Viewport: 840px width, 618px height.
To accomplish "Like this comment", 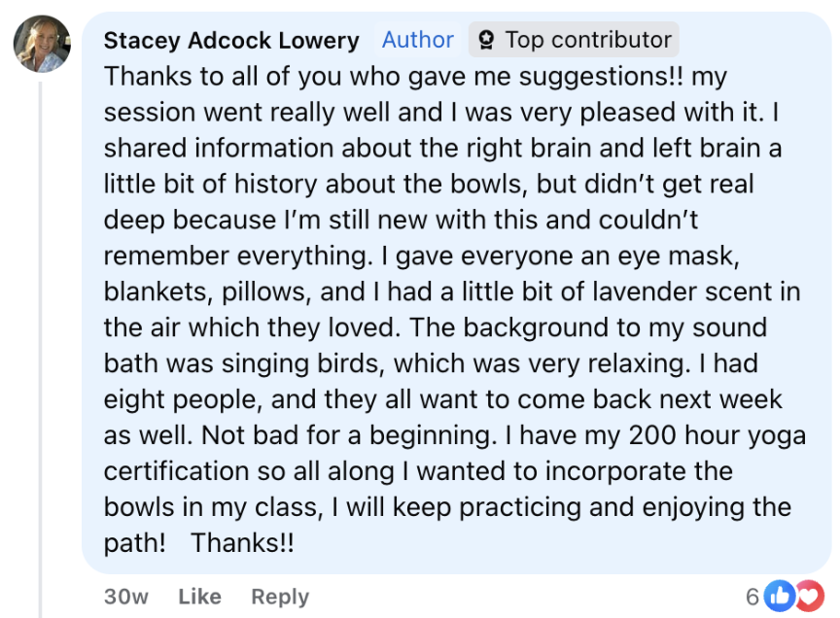I will pyautogui.click(x=199, y=597).
